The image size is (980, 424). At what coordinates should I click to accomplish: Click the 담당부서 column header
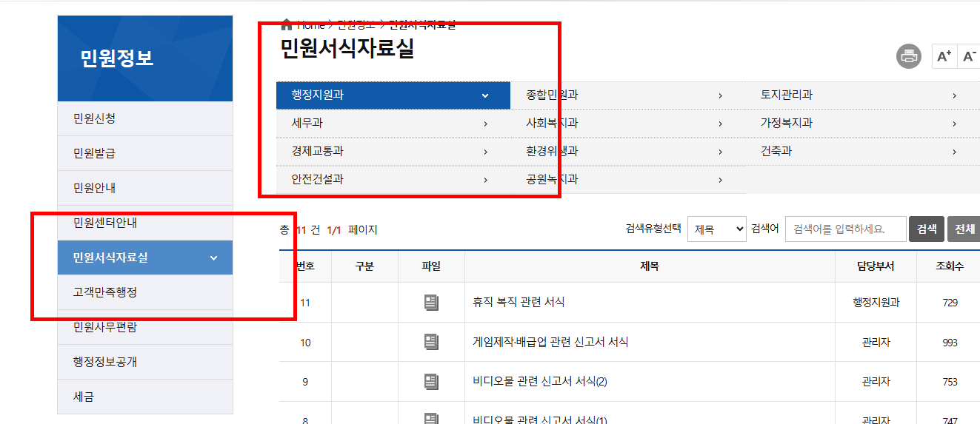click(876, 266)
